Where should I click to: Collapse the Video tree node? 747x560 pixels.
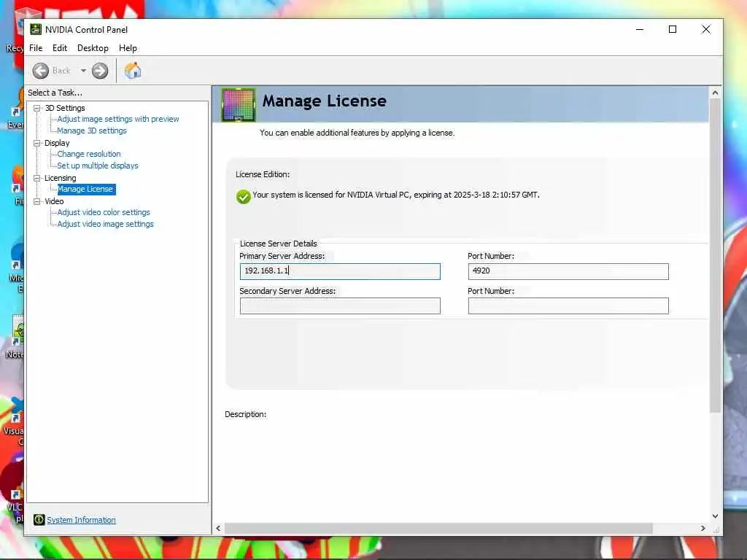(x=36, y=201)
